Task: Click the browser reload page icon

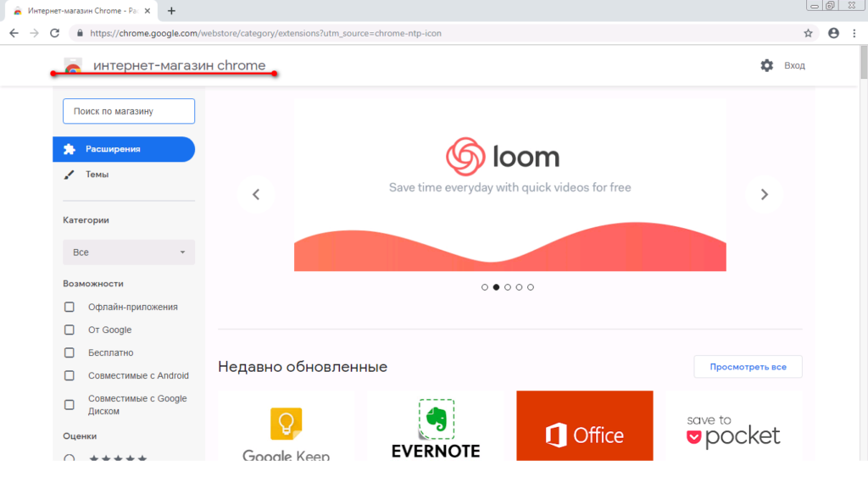Action: (x=55, y=33)
